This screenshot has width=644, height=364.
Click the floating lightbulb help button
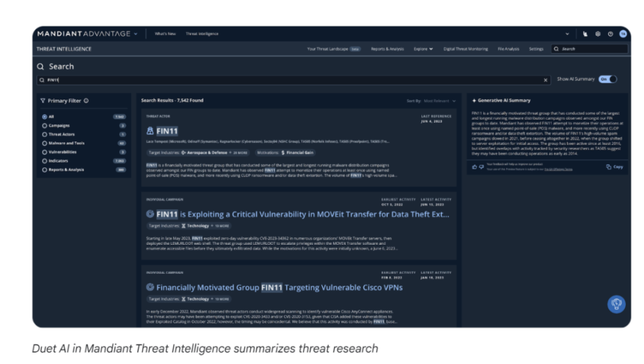[616, 304]
